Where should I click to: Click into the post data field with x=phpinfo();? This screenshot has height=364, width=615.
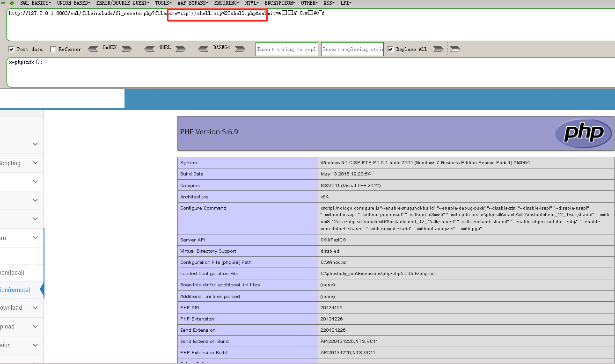[x=311, y=72]
